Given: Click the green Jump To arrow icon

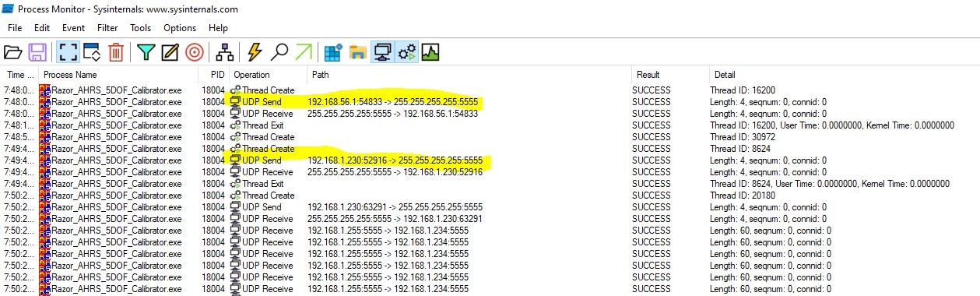Looking at the screenshot, I should [x=304, y=52].
